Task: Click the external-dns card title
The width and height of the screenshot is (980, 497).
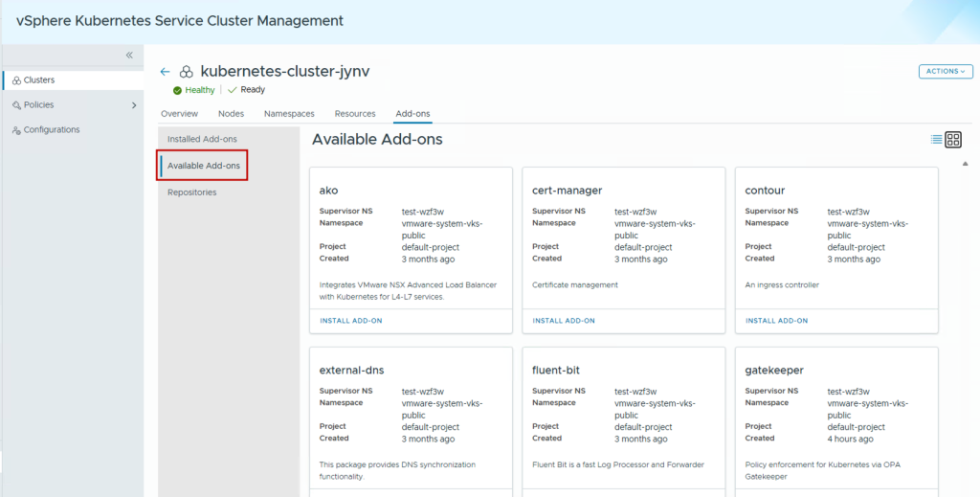Action: pyautogui.click(x=352, y=370)
